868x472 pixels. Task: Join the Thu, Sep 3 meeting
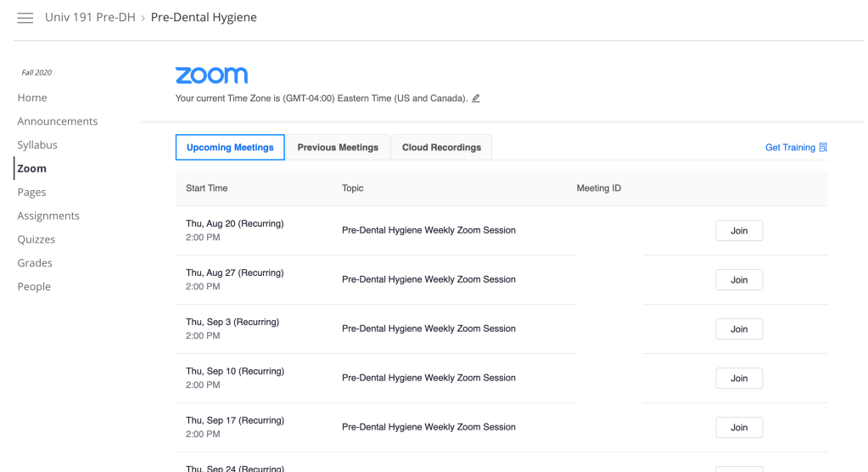[739, 329]
